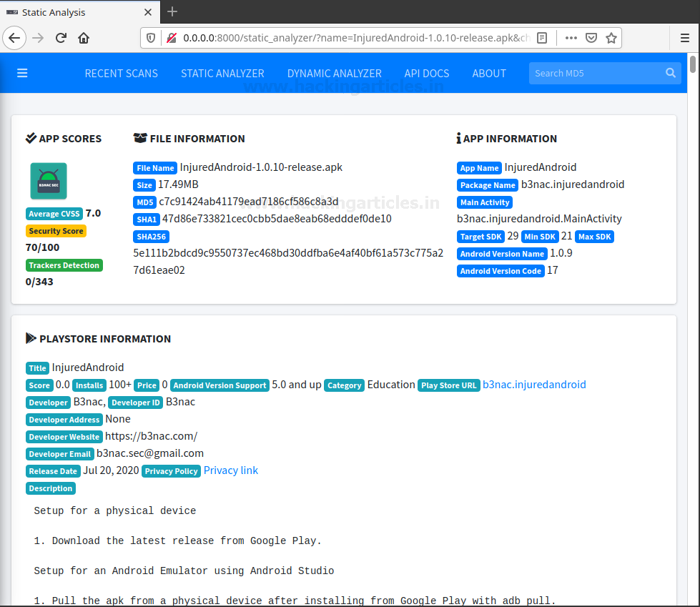Go back with the browser back arrow
Screen dimensions: 700x607
coord(14,38)
